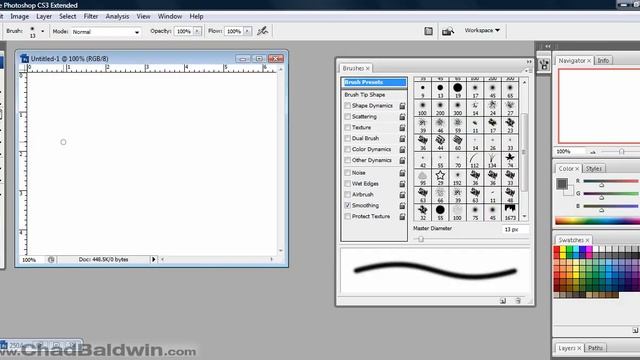Open the Flow slider arrow
Image resolution: width=640 pixels, height=360 pixels.
coord(247,31)
